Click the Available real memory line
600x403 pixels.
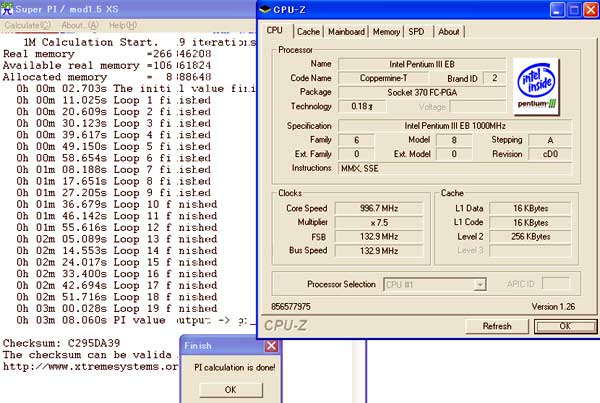click(x=107, y=65)
